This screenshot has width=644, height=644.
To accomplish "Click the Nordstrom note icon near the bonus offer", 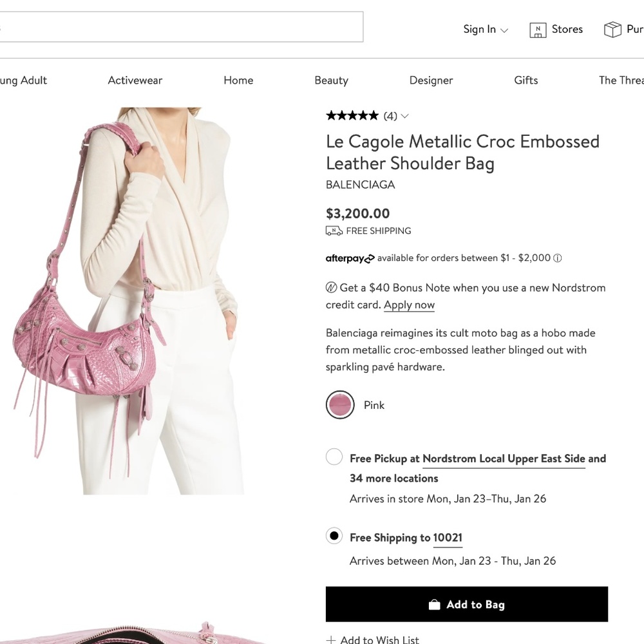I will 330,287.
